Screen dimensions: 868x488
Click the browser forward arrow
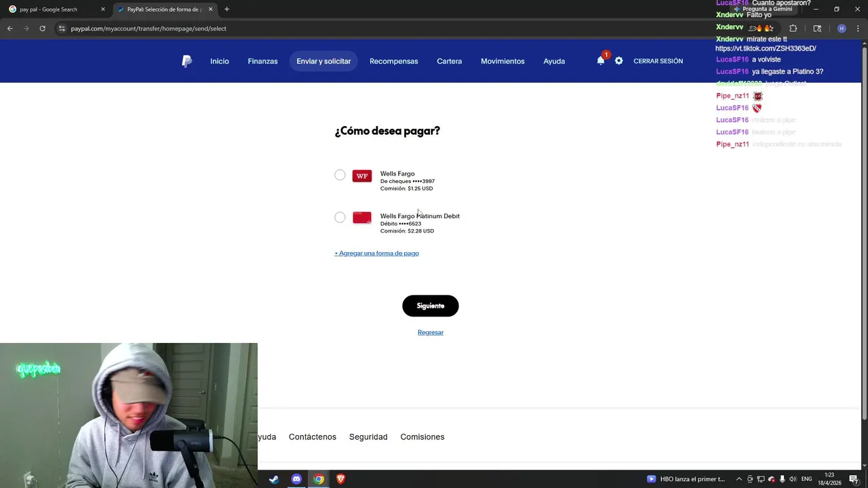(26, 28)
